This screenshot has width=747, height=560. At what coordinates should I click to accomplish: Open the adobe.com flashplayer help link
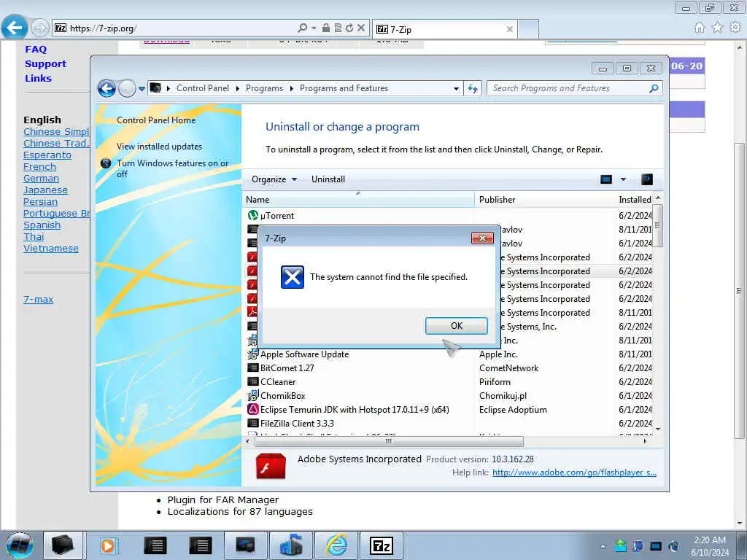574,472
